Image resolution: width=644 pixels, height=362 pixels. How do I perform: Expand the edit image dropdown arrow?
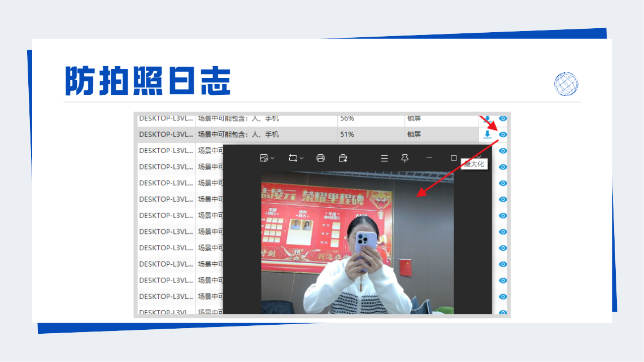[273, 159]
